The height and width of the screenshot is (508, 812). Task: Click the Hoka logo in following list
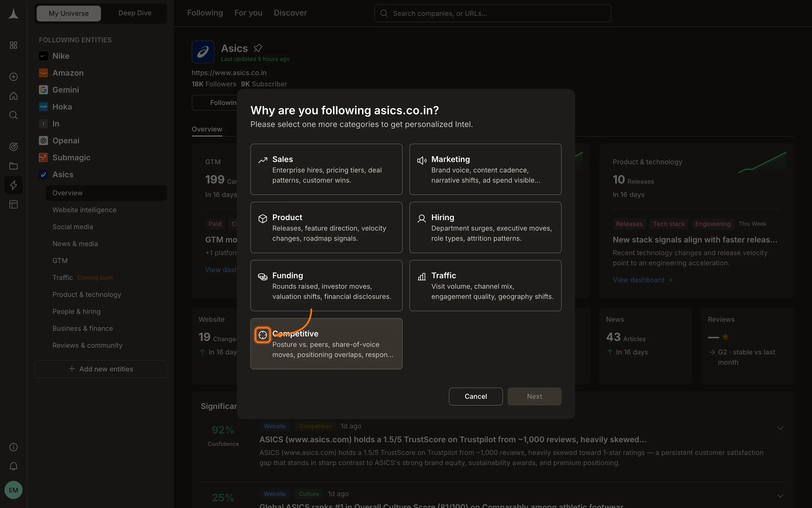[43, 106]
